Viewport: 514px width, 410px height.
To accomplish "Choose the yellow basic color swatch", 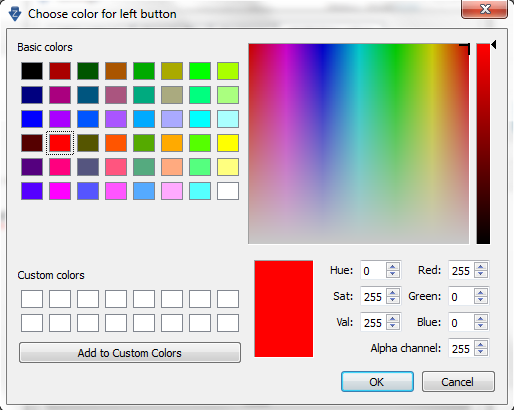I will tap(228, 143).
